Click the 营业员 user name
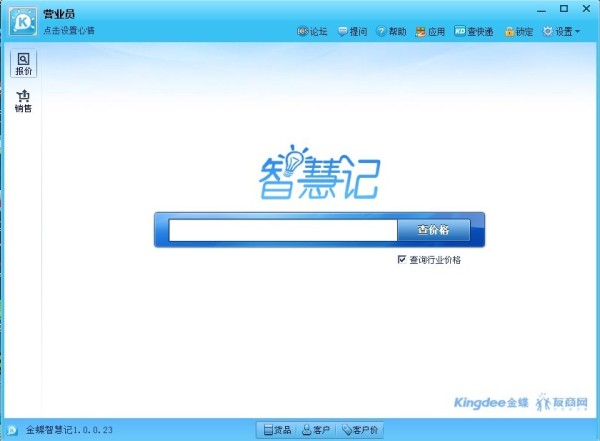Viewport: 600px width, 441px height. click(x=59, y=14)
